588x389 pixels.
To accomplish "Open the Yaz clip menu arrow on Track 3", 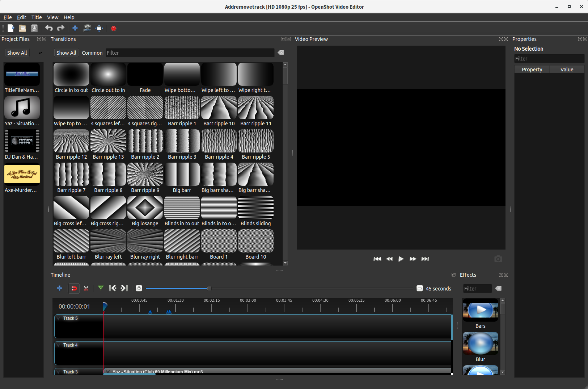I will pyautogui.click(x=107, y=372).
